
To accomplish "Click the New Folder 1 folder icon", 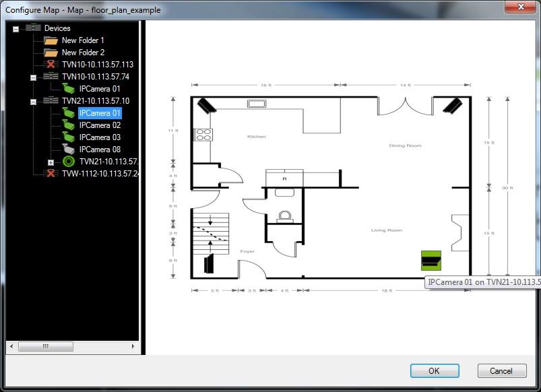I will [51, 40].
